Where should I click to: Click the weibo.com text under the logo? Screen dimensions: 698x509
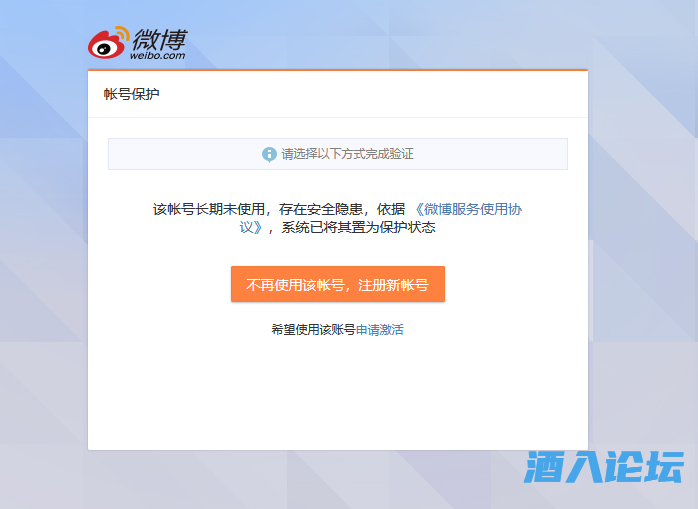click(x=159, y=57)
